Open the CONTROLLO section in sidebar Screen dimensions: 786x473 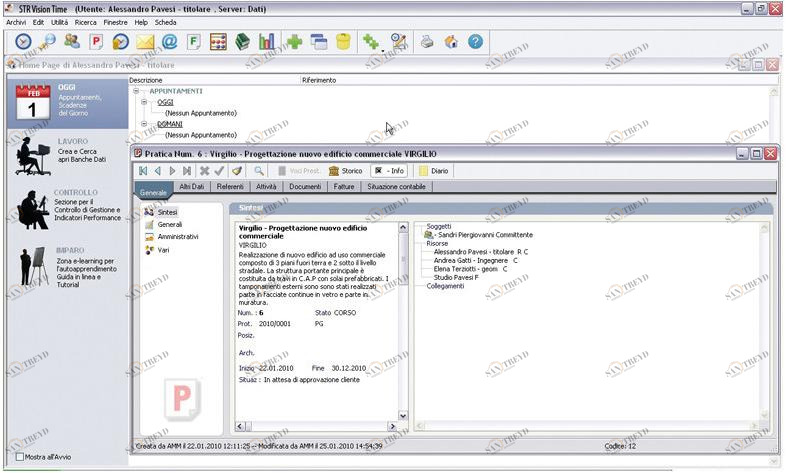click(68, 208)
